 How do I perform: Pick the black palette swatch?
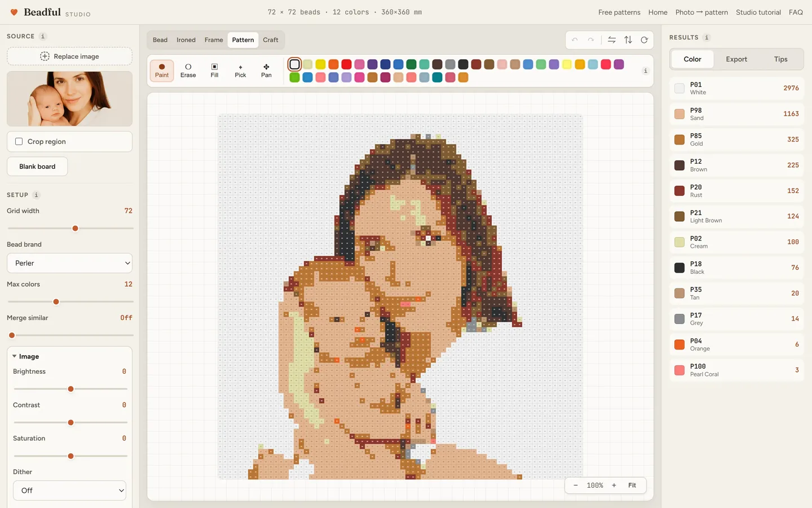coord(463,64)
